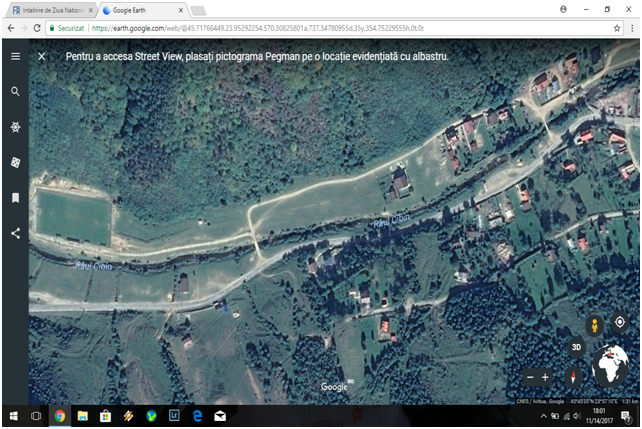Open My Places bookmark icon
This screenshot has height=429, width=642.
15,198
